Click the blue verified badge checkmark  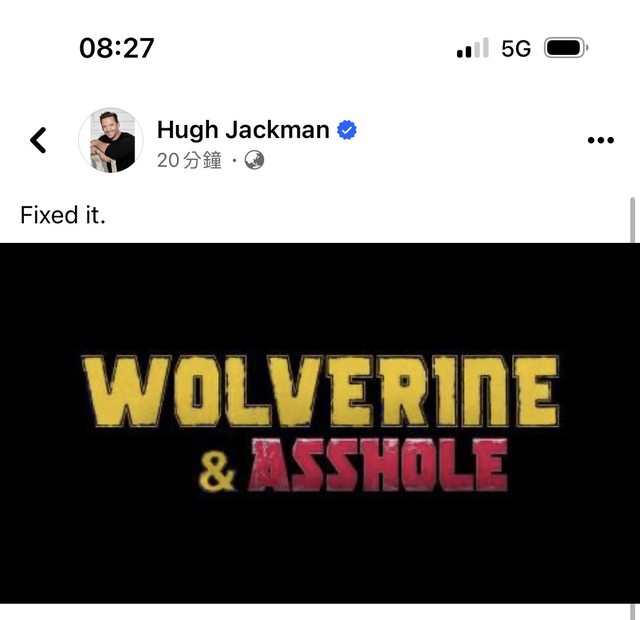click(347, 130)
